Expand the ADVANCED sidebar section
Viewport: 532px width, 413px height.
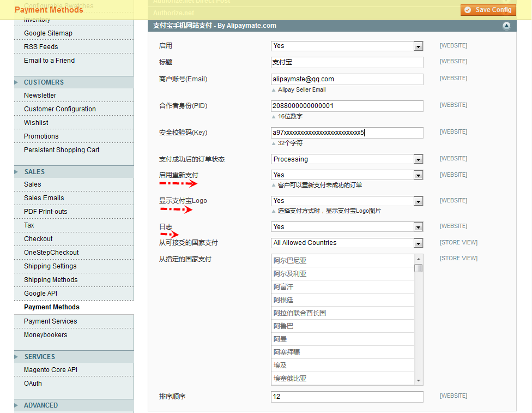[x=41, y=405]
